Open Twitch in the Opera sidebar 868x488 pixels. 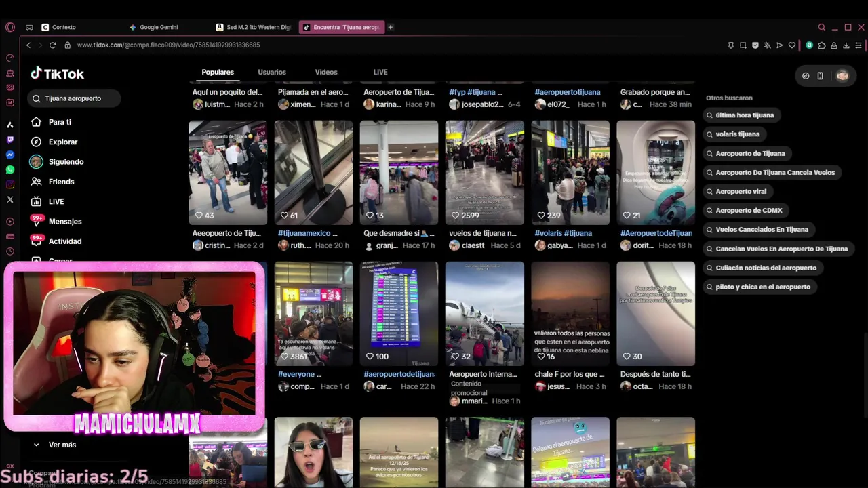[10, 140]
